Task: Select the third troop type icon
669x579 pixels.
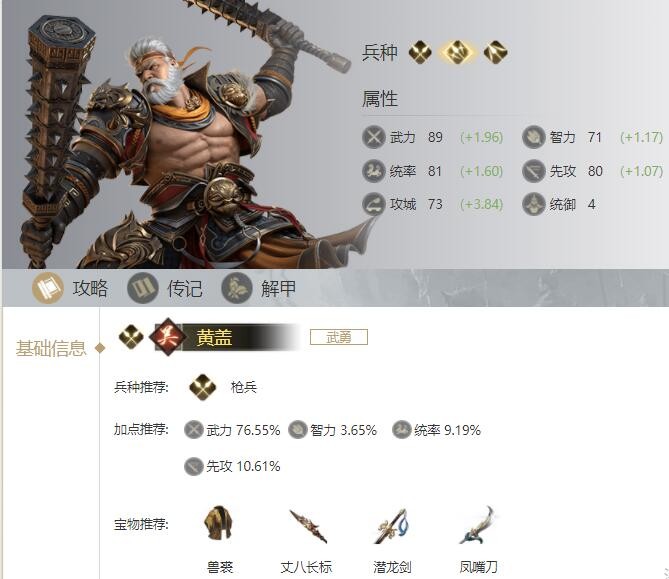Action: (495, 52)
